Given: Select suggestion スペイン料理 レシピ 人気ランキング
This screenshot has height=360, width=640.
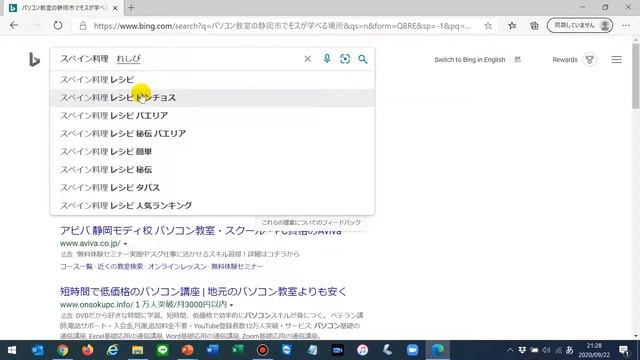Looking at the screenshot, I should (x=212, y=205).
